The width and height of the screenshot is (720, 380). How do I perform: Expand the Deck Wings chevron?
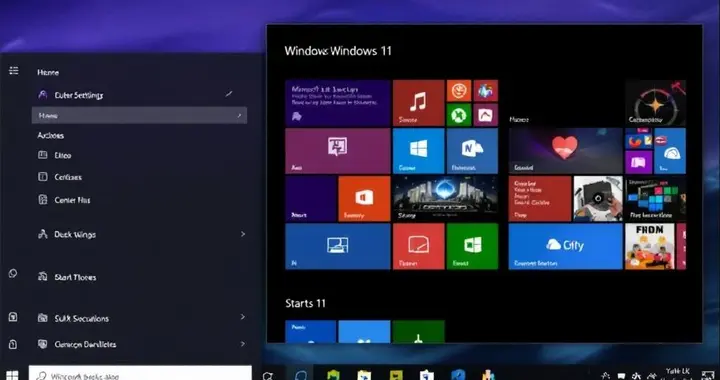(243, 234)
